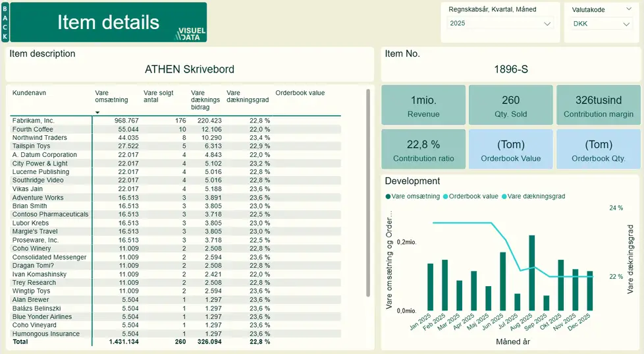Viewport: 644px width, 354px height.
Task: Select the Orderbook Value (Tom) card
Action: pos(510,149)
